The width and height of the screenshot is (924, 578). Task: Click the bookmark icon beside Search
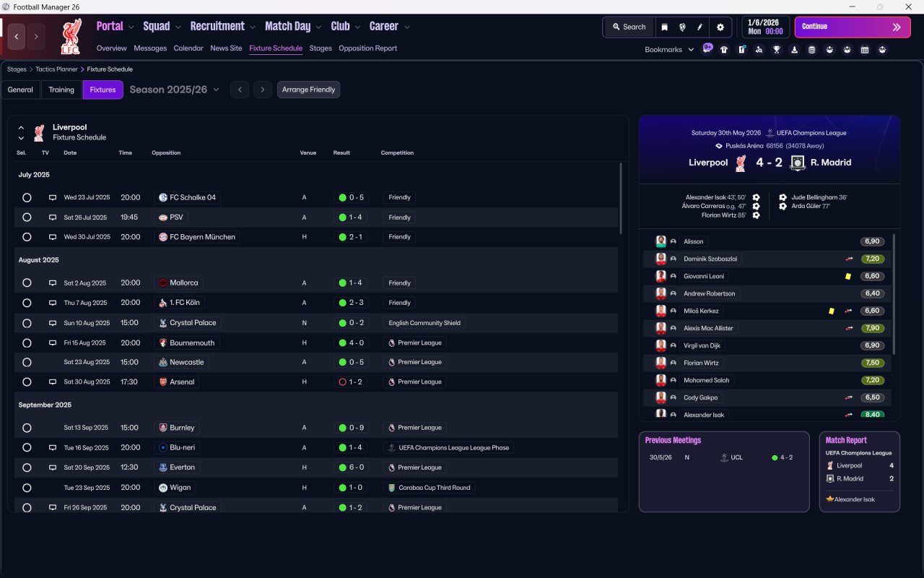[x=664, y=27]
